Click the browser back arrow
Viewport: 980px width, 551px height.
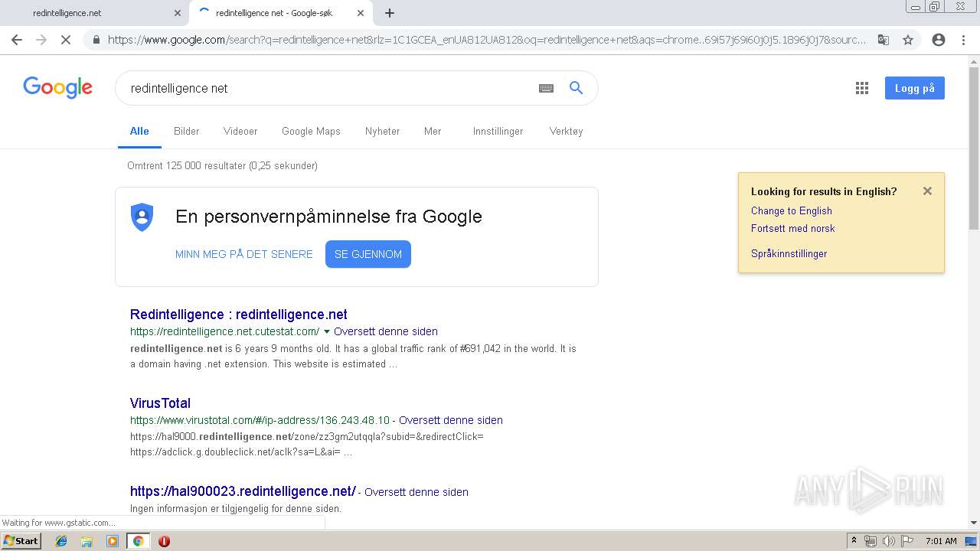17,40
